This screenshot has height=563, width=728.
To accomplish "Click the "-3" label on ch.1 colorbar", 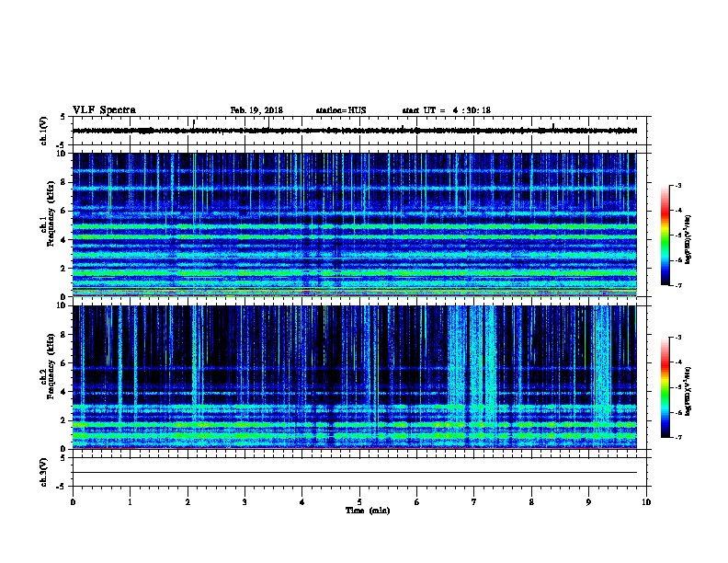I will click(x=677, y=185).
